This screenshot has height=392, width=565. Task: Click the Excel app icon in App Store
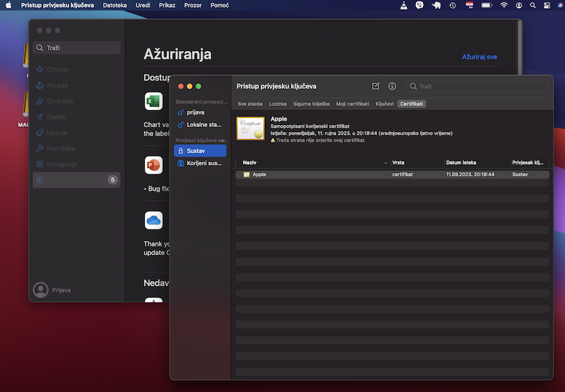point(153,101)
